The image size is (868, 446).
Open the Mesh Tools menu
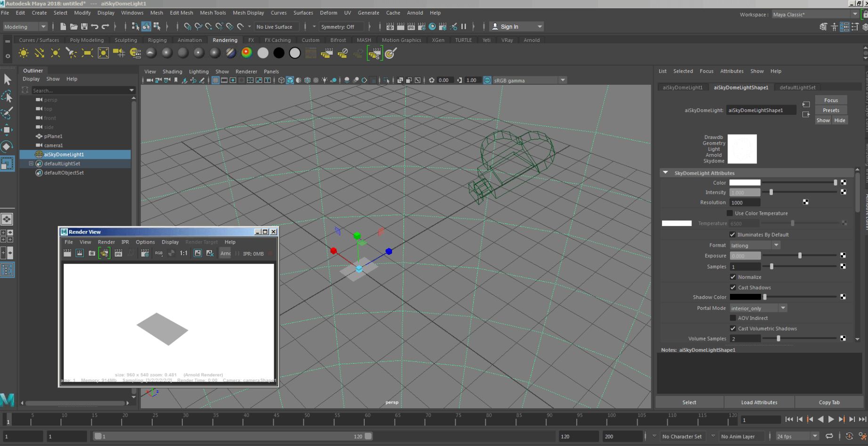[213, 13]
